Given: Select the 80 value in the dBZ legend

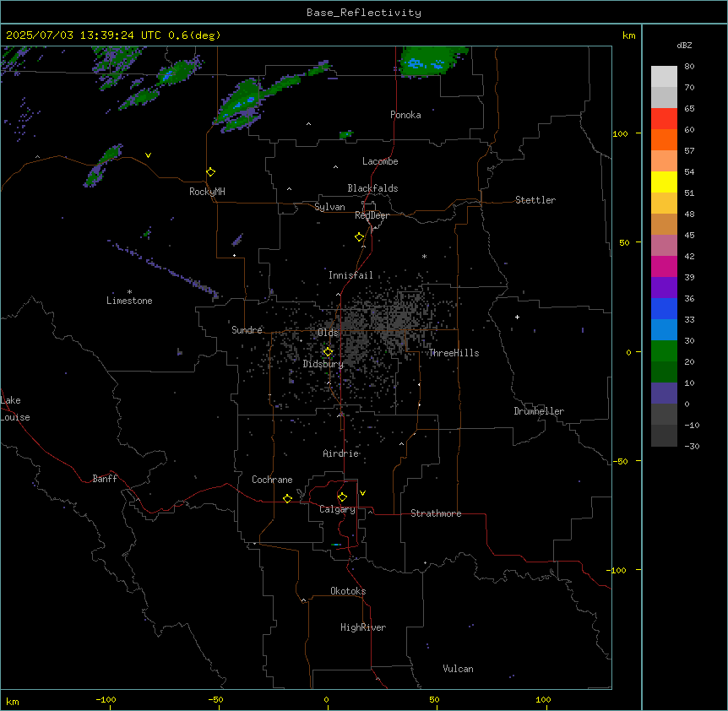Looking at the screenshot, I should click(x=689, y=67).
